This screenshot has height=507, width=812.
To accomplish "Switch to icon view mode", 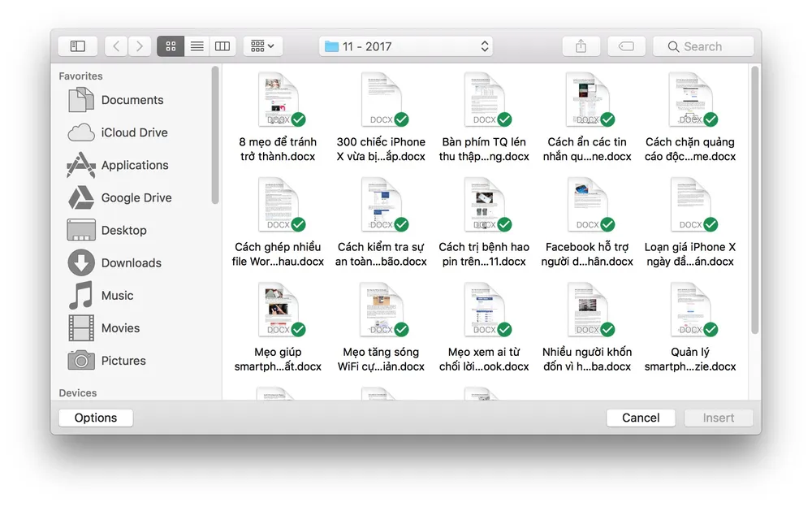I will click(171, 46).
